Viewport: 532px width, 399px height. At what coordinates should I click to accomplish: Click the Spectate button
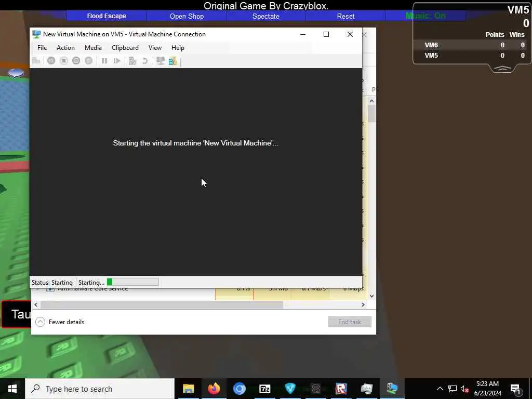(x=266, y=16)
